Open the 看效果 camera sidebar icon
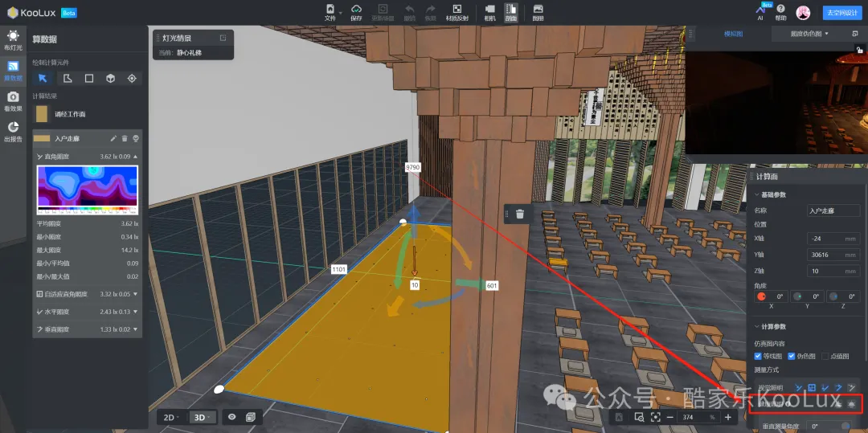The image size is (868, 433). pyautogui.click(x=13, y=100)
